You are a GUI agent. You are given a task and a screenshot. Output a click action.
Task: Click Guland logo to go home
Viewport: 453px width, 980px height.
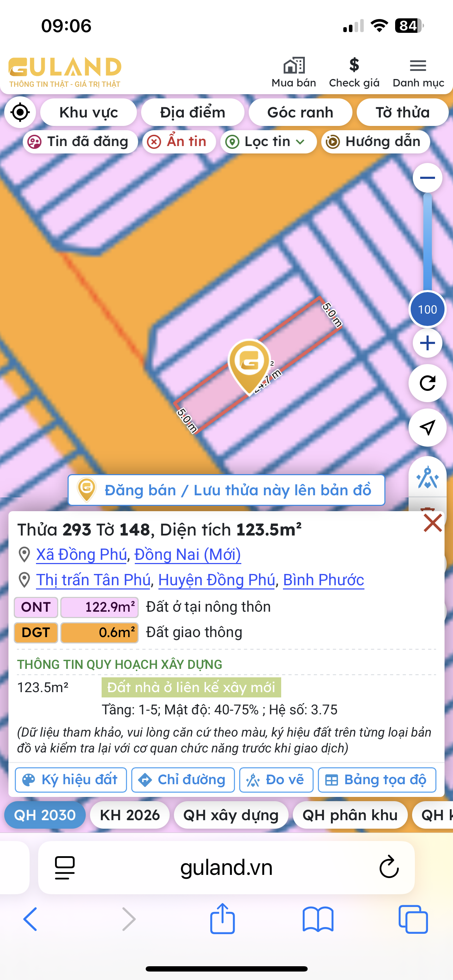click(65, 72)
